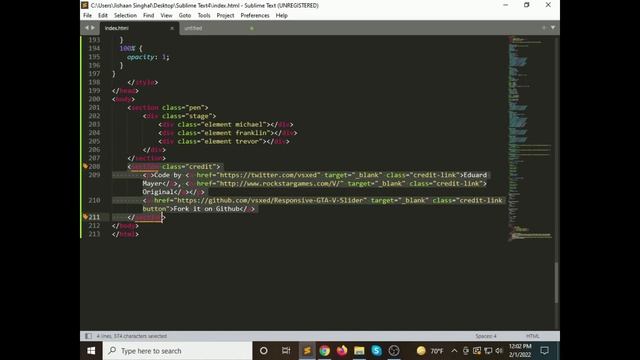Switch to the untitled tab
Image resolution: width=640 pixels, height=360 pixels.
216,28
